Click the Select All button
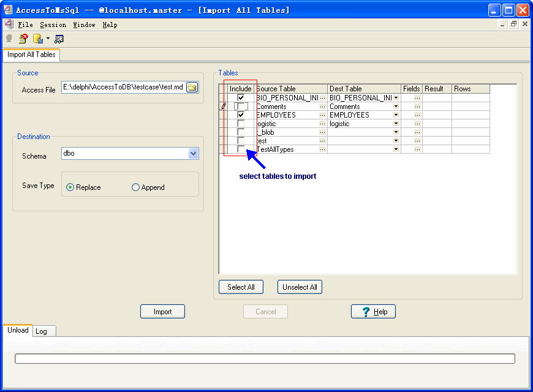This screenshot has height=392, width=533. tap(241, 287)
